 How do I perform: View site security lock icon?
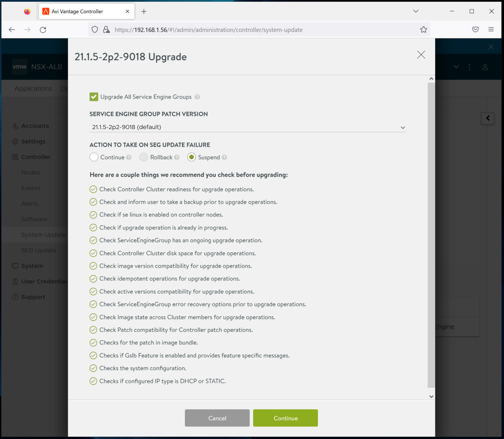point(106,29)
